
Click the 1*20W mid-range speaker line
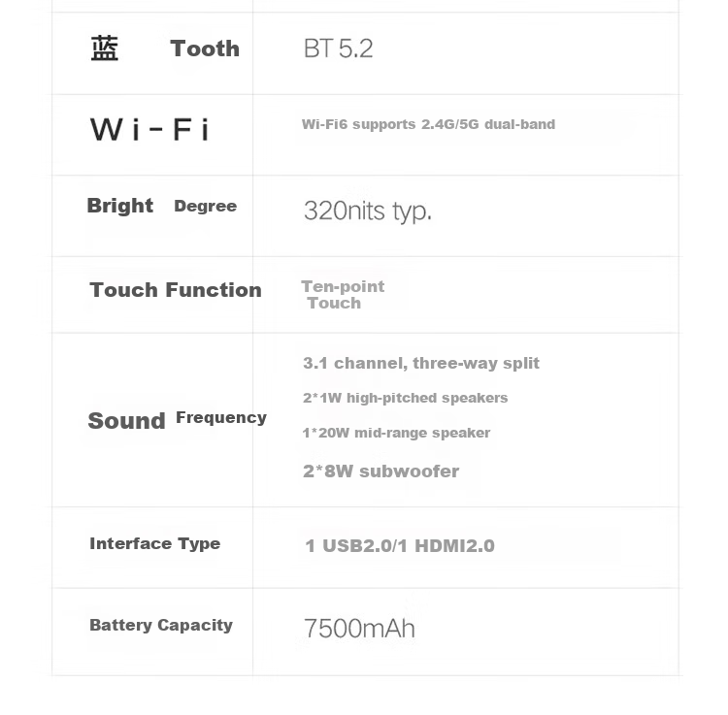coord(396,433)
